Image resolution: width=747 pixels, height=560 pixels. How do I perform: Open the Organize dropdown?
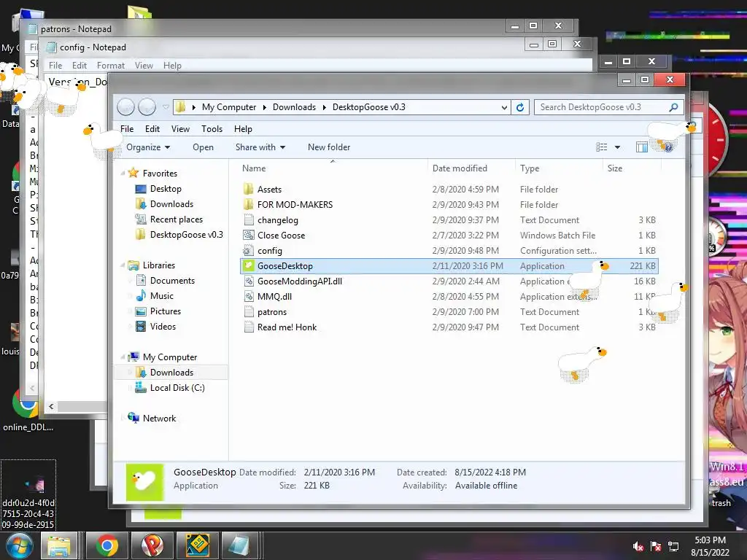148,147
